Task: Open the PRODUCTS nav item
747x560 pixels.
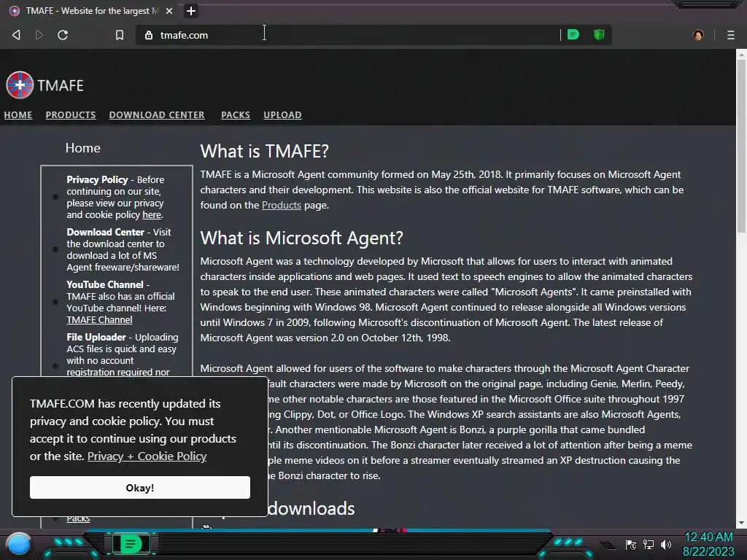Action: (x=71, y=114)
